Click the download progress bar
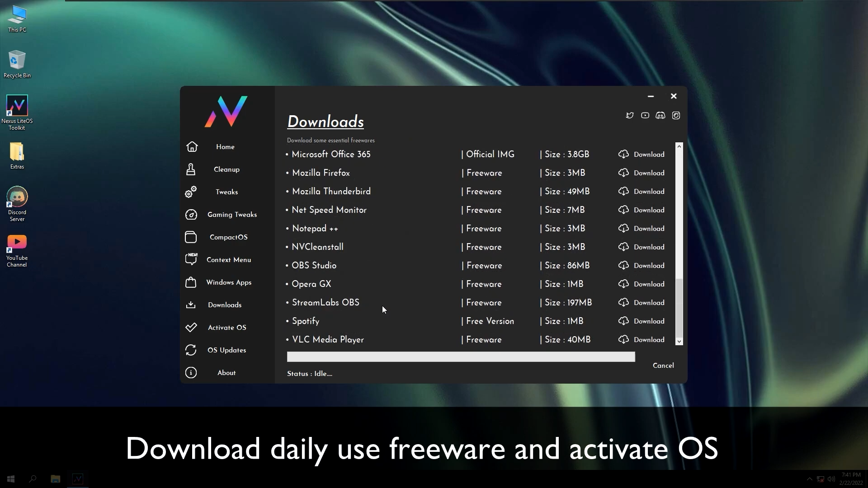 tap(461, 357)
